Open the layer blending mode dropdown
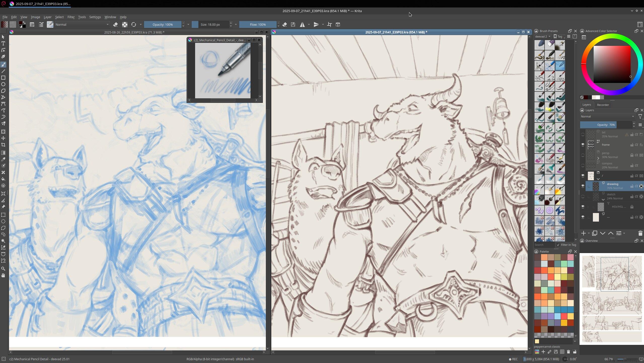644x363 pixels. coord(607,116)
